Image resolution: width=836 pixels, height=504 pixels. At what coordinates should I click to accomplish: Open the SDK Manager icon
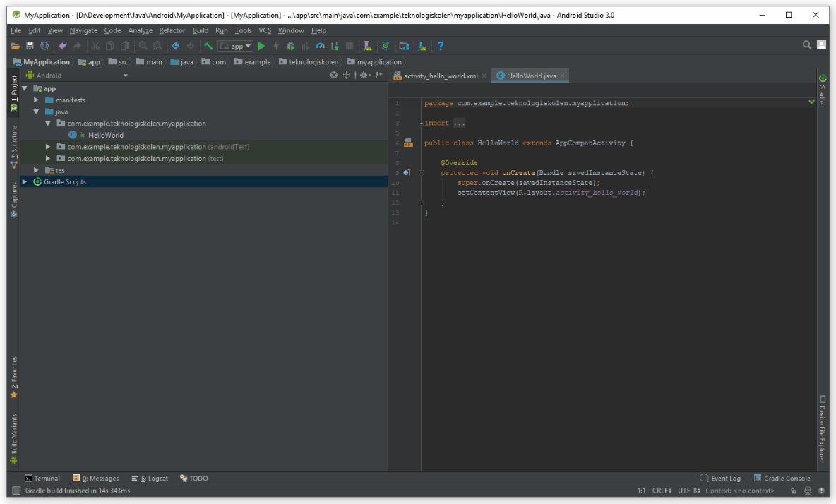pos(422,47)
